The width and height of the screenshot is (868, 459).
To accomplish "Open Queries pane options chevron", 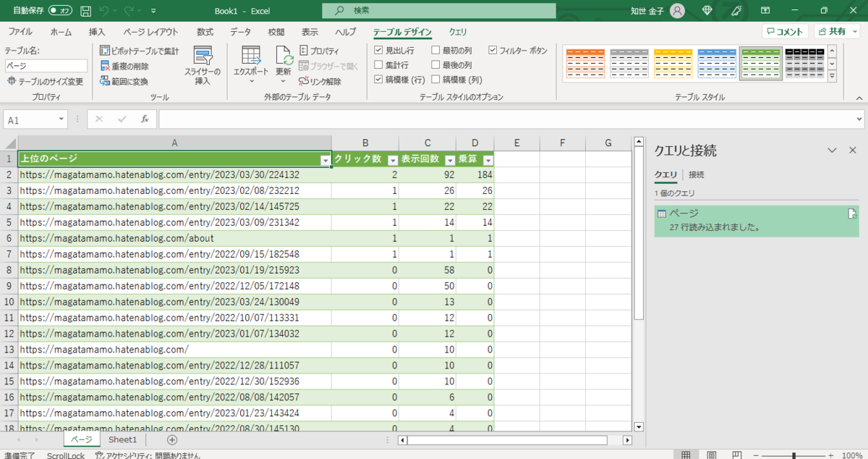I will tap(832, 150).
